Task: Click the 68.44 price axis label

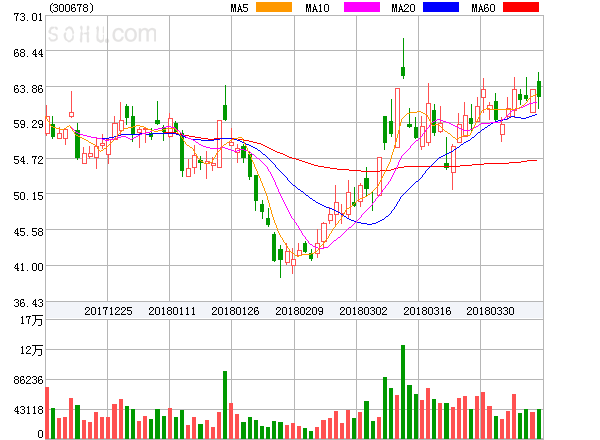Action: 28,53
